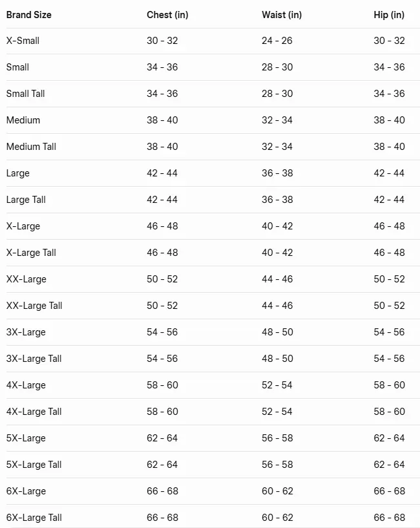Click the X-Small chest value 30 - 32
This screenshot has width=420, height=528.
[x=162, y=41]
